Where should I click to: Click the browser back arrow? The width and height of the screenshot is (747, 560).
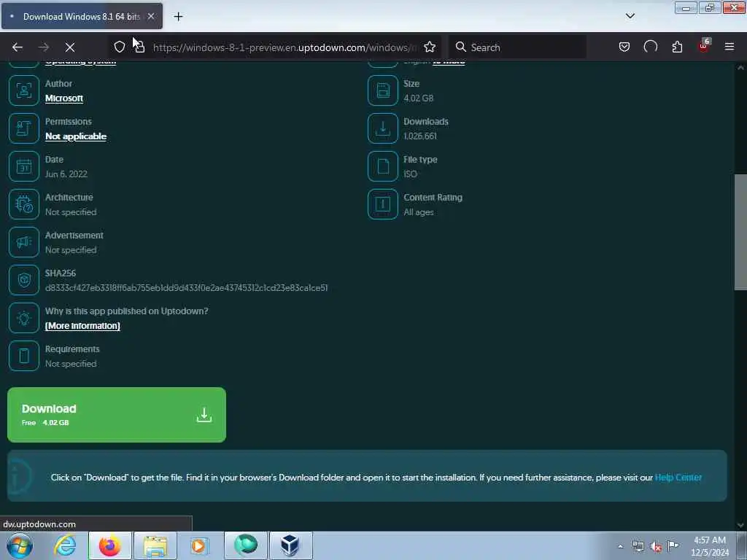pyautogui.click(x=18, y=47)
